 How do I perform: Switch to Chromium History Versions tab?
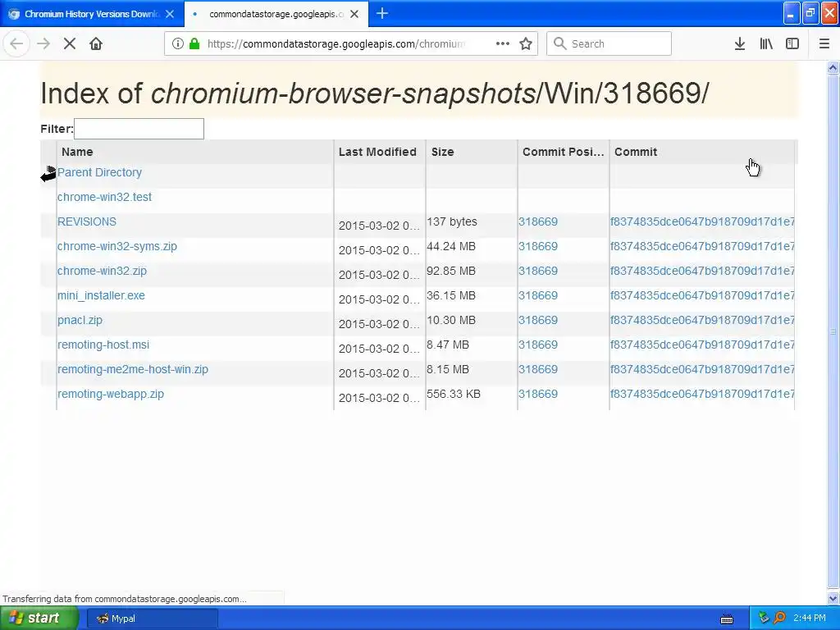[92, 14]
